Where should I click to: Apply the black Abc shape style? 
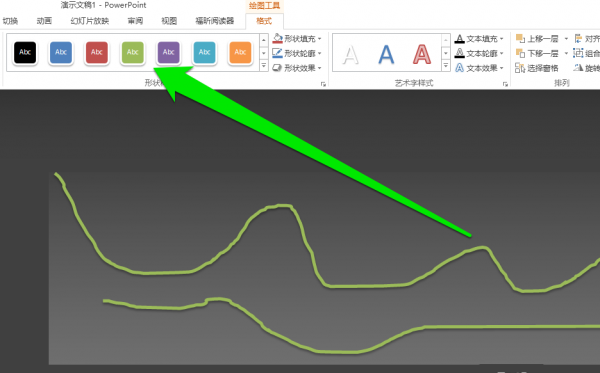[x=25, y=52]
